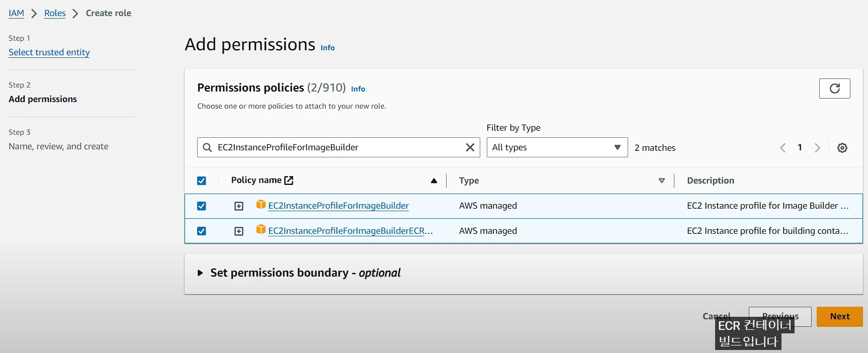The height and width of the screenshot is (353, 868).
Task: Click the Type column filter arrow
Action: (662, 181)
